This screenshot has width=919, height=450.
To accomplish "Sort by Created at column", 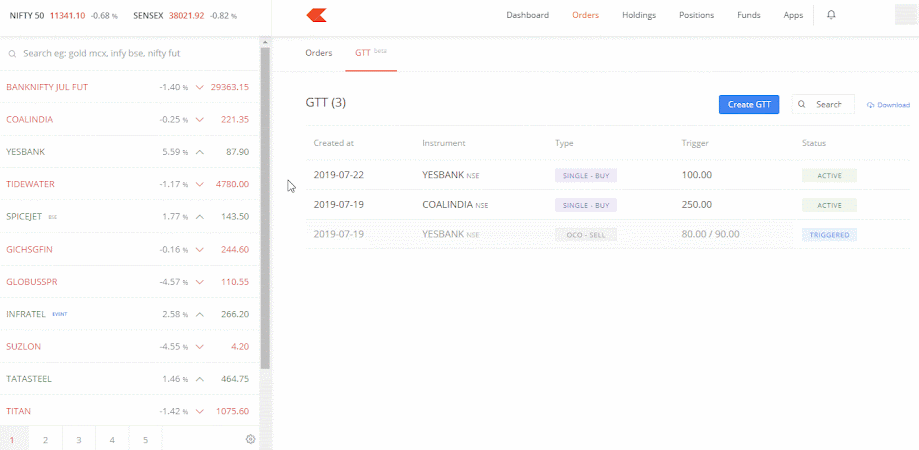I will [333, 143].
